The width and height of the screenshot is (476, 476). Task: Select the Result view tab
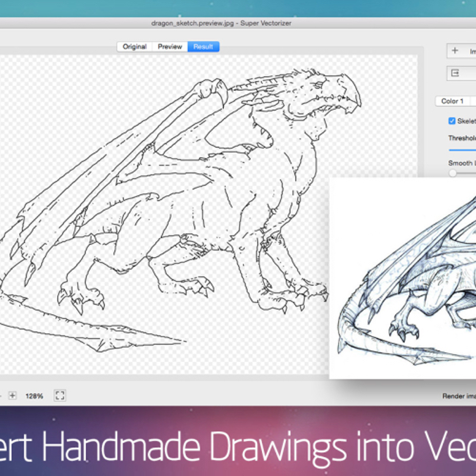[x=203, y=47]
